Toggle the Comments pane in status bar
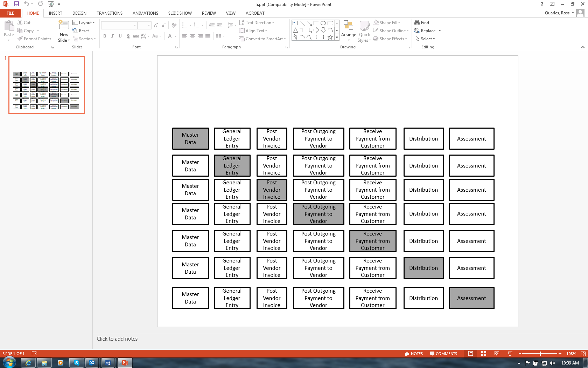The width and height of the screenshot is (588, 368). tap(443, 354)
